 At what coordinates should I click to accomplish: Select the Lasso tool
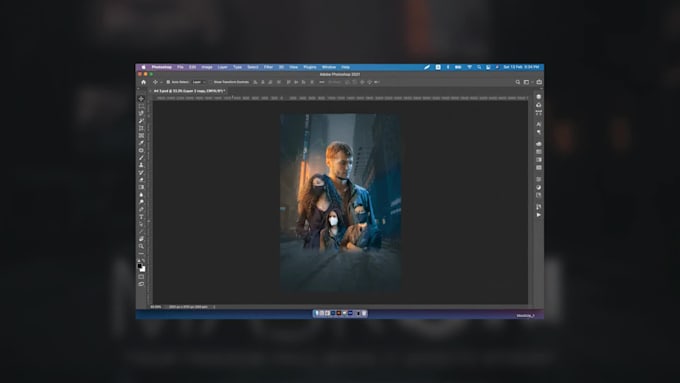pyautogui.click(x=141, y=113)
